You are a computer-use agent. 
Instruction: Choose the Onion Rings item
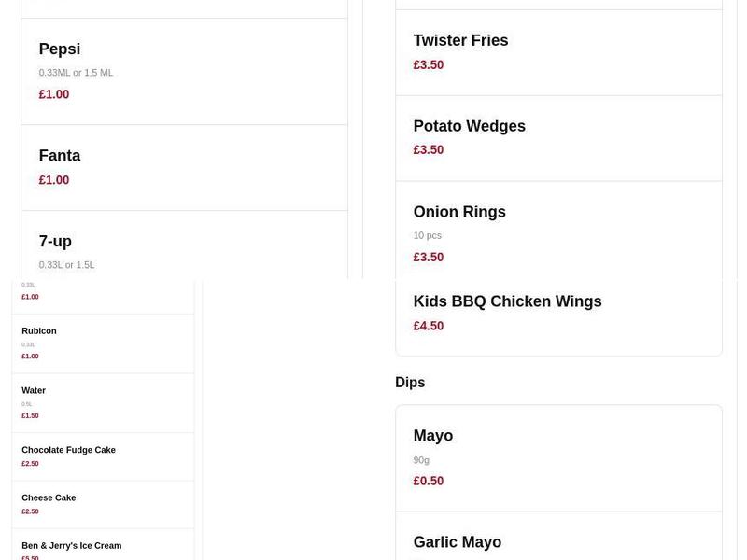point(558,233)
